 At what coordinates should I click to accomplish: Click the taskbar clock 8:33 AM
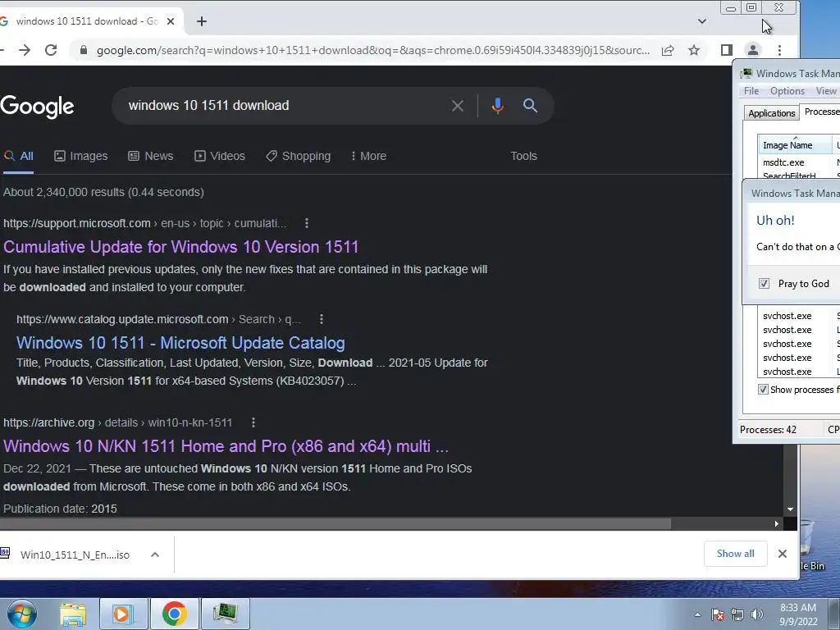click(797, 614)
